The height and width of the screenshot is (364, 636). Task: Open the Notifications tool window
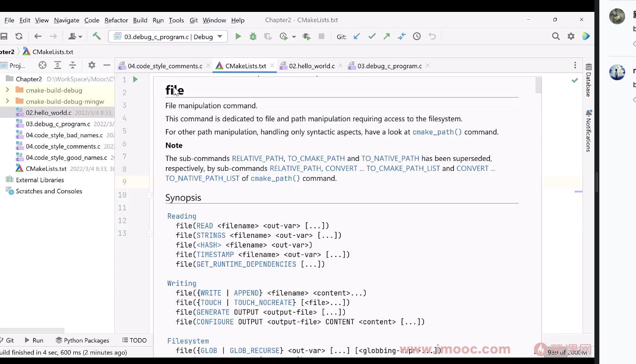tap(588, 131)
